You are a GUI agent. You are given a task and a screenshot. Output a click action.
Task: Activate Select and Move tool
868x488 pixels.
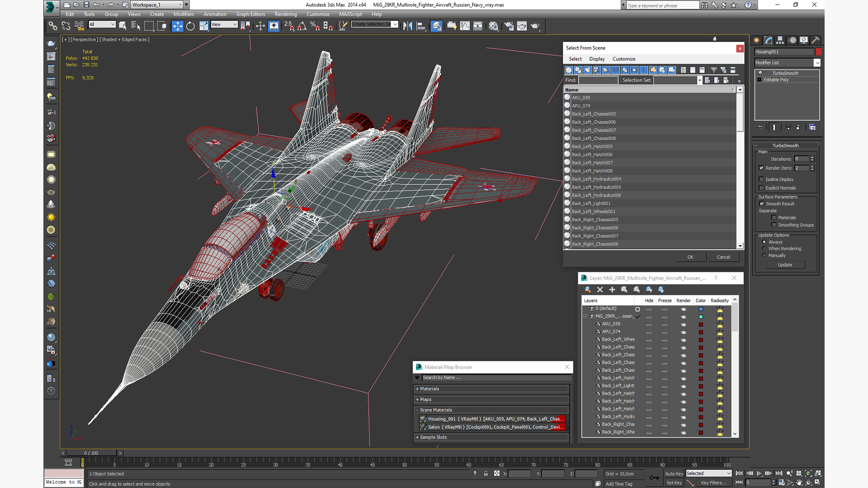(178, 26)
